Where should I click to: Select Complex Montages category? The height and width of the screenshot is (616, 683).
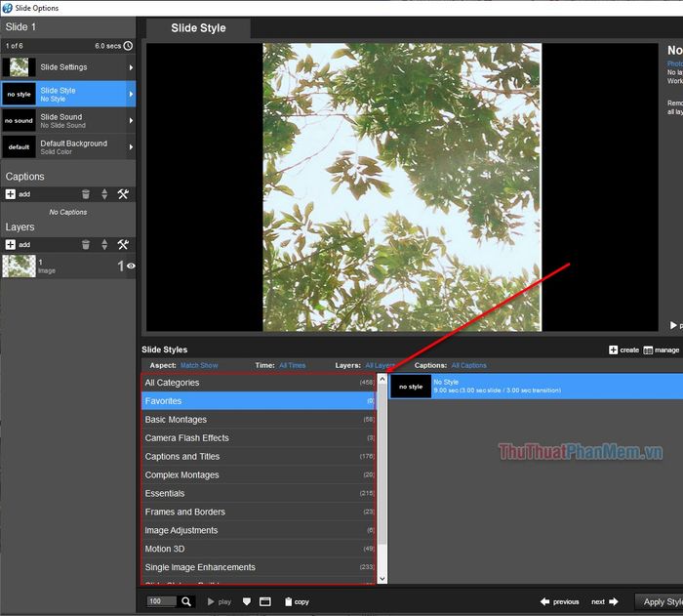259,475
